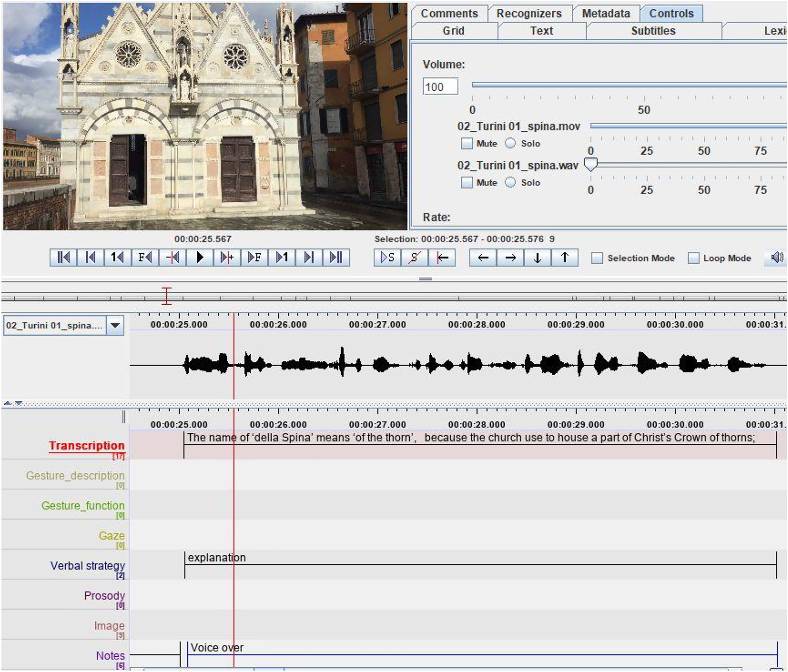Enable Loop Mode
This screenshot has height=672, width=788.
tap(694, 258)
